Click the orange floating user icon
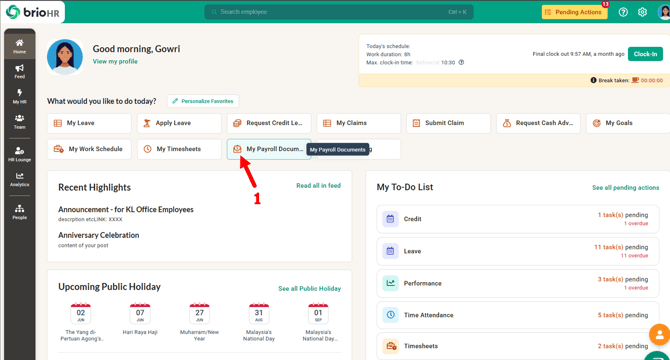This screenshot has height=360, width=670. 660,334
